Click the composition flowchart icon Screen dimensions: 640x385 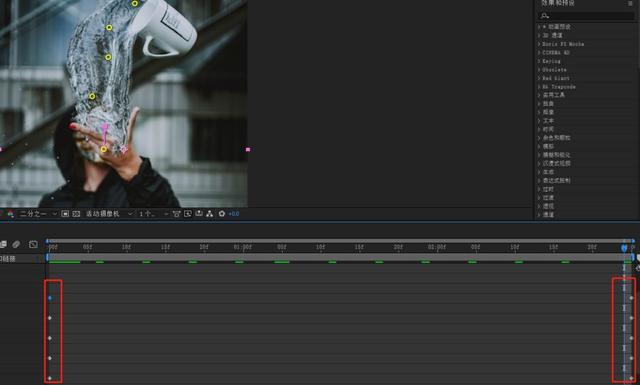click(209, 214)
